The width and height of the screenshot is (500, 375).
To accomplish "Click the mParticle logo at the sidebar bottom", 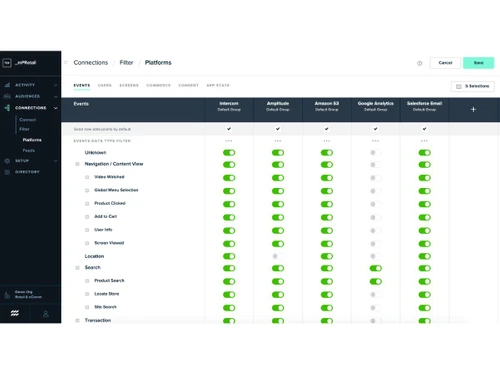I will [x=15, y=313].
